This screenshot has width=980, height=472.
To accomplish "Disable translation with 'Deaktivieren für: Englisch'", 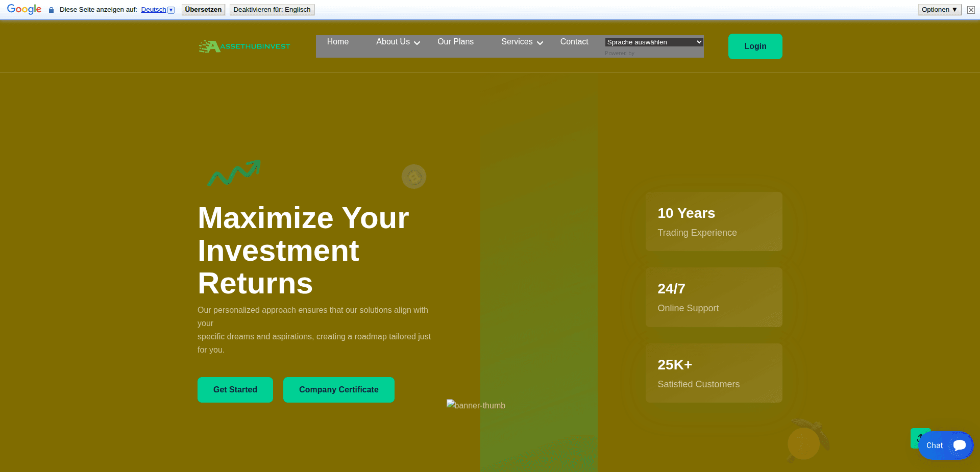I will pyautogui.click(x=272, y=9).
